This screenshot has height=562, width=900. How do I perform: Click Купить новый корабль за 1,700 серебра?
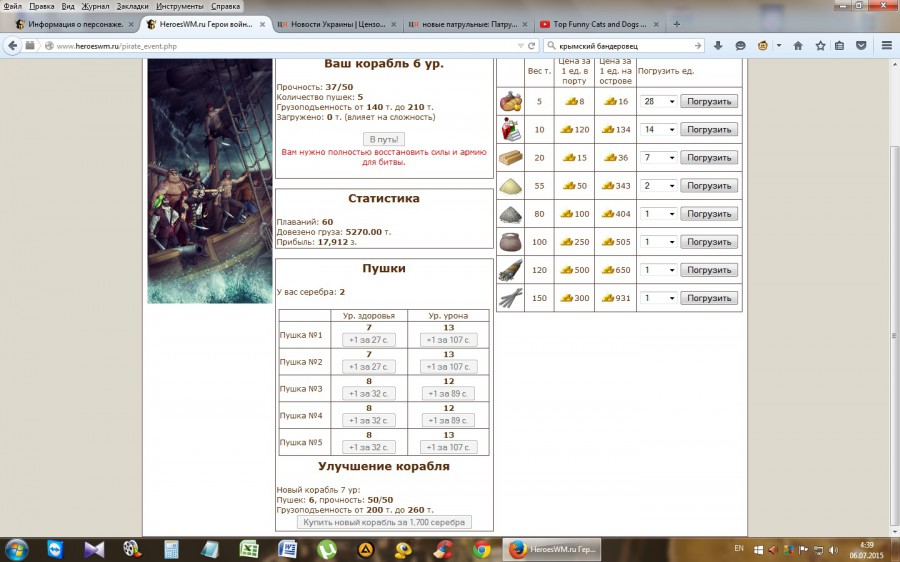384,522
